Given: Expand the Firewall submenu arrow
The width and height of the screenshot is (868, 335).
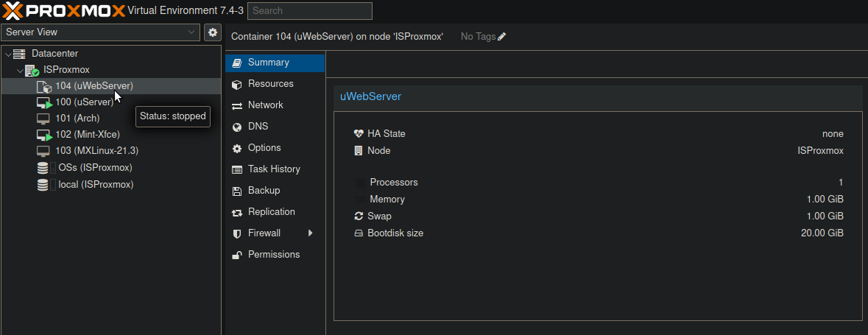Looking at the screenshot, I should 311,233.
